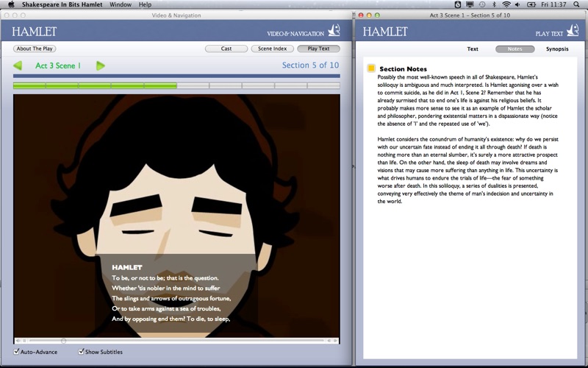Open the Help menu
Viewport: 588px width, 368px height.
[145, 4]
